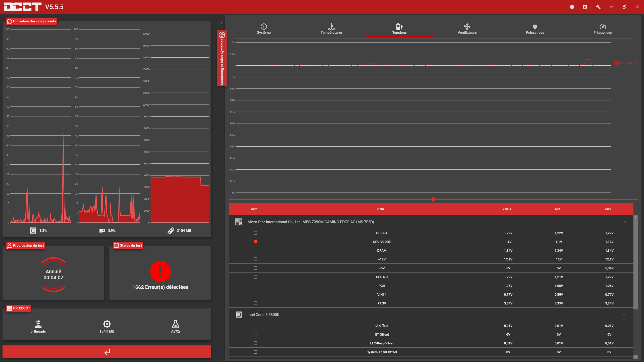Switch to the Températures tab

point(331,29)
